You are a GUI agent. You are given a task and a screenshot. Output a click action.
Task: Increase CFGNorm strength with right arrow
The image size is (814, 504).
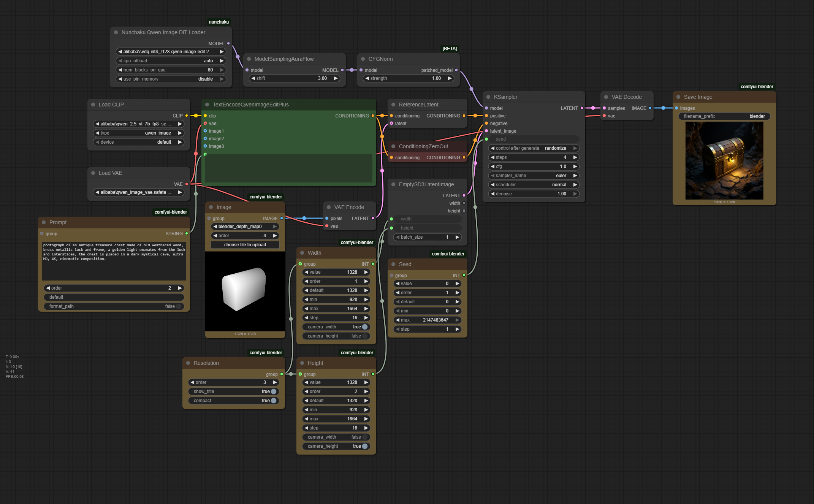(450, 78)
